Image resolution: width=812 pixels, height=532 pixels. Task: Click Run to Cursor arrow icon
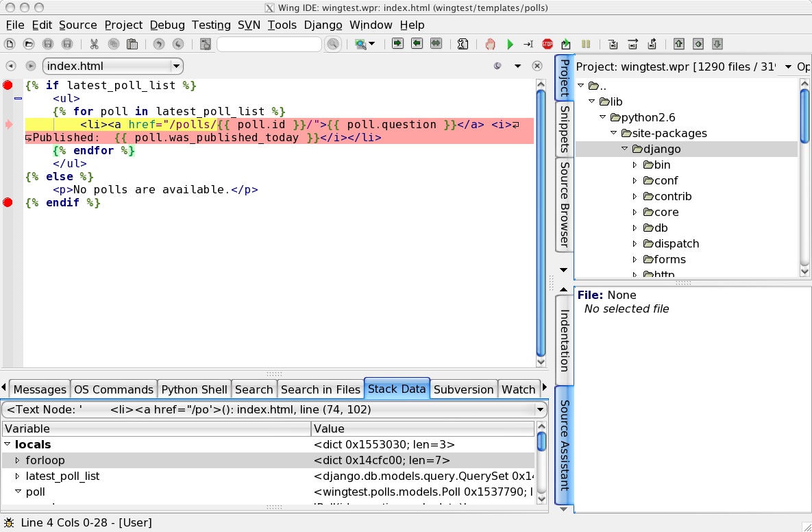pos(528,44)
